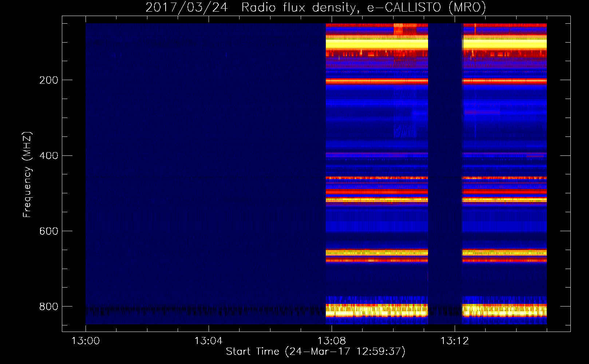
Task: Click the '13:00' time tick label
Action: tap(86, 341)
